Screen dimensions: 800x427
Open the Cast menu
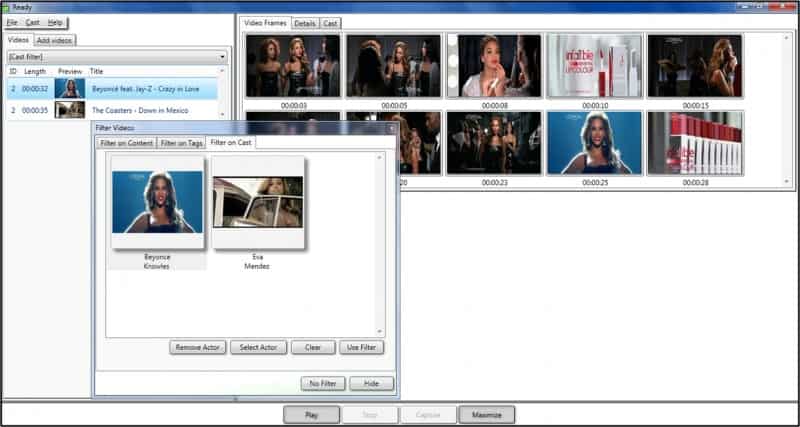(x=33, y=22)
